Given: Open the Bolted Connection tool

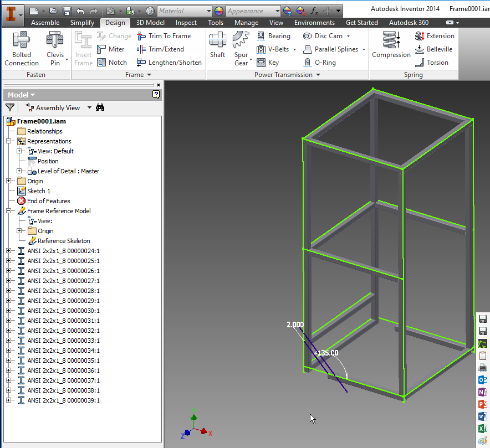Looking at the screenshot, I should [21, 44].
